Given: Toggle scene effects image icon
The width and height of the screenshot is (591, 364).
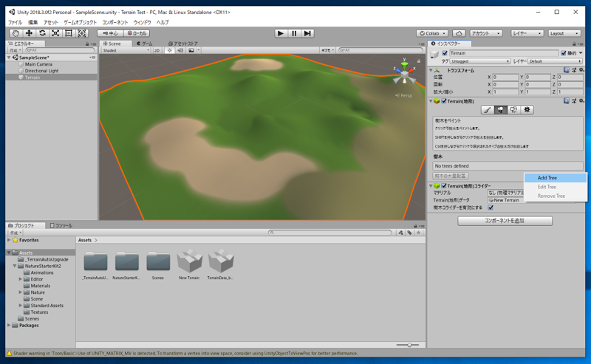Looking at the screenshot, I should point(191,50).
